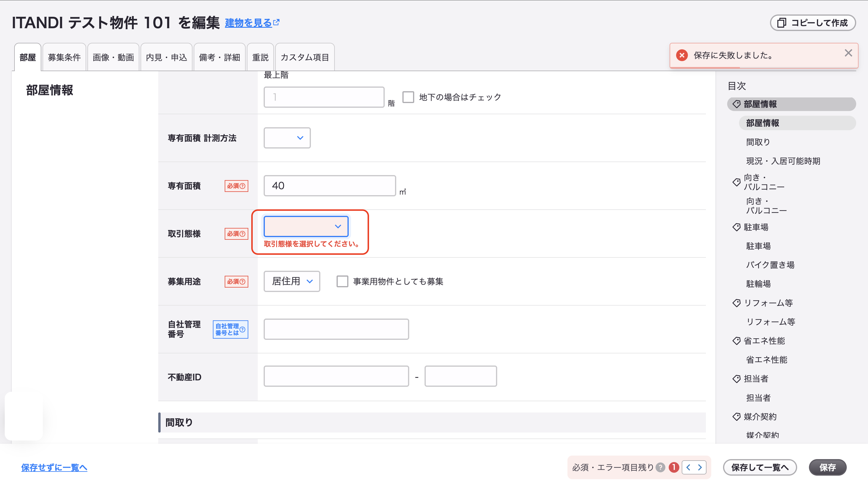Image resolution: width=868 pixels, height=491 pixels.
Task: Click the red error count badge 1
Action: click(x=674, y=467)
